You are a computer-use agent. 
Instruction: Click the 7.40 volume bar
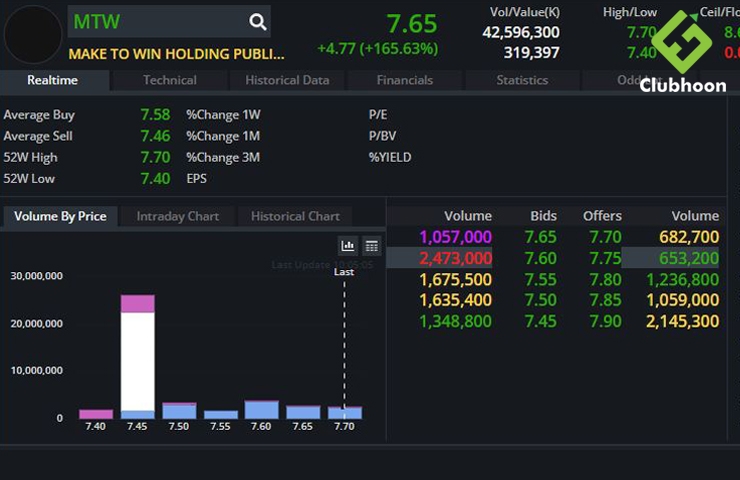(96, 414)
